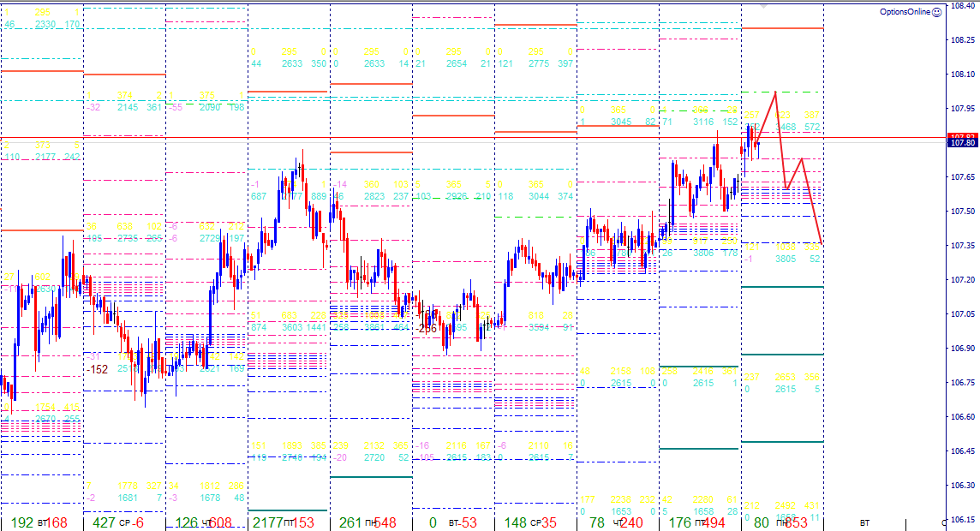Click the green 2177 value in the bottom row
980x531 pixels.
tap(267, 522)
